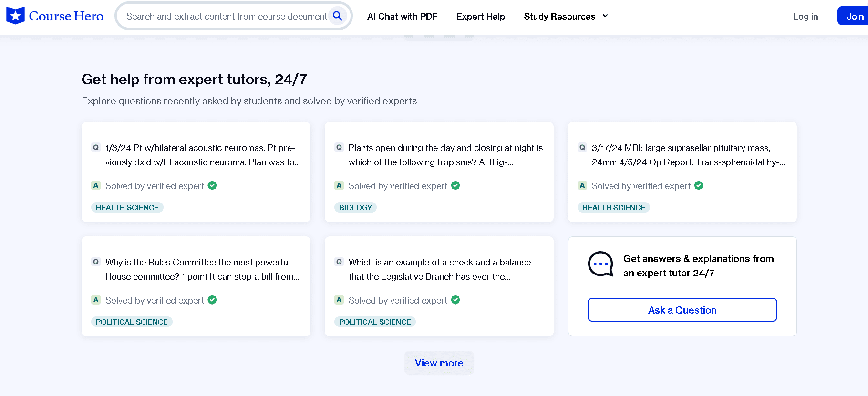Click View more button
This screenshot has width=868, height=396.
pyautogui.click(x=439, y=363)
